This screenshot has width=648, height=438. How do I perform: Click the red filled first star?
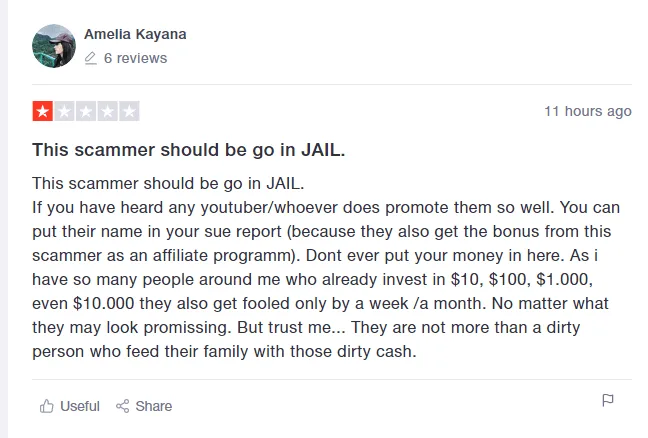pos(42,111)
